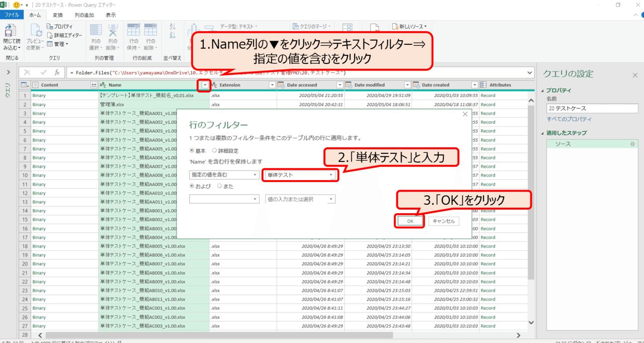Select 単体テストケース_機能AB005_v1.00.xlsx cell

coord(154,246)
